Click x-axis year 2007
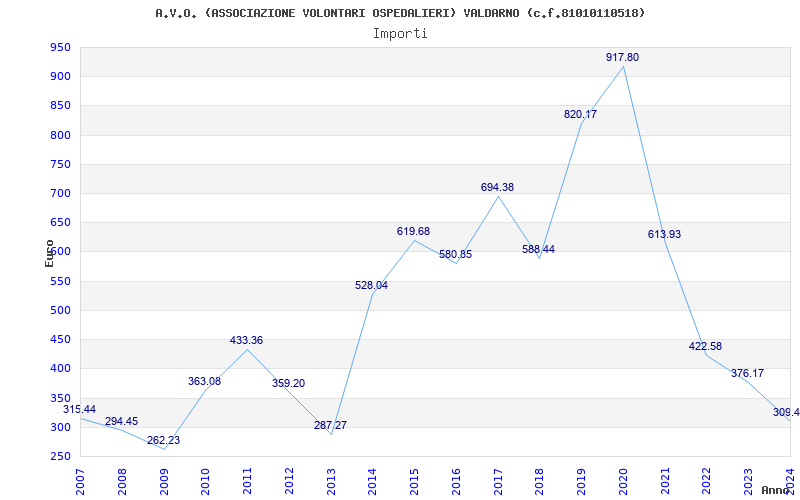This screenshot has height=500, width=800. tap(81, 481)
